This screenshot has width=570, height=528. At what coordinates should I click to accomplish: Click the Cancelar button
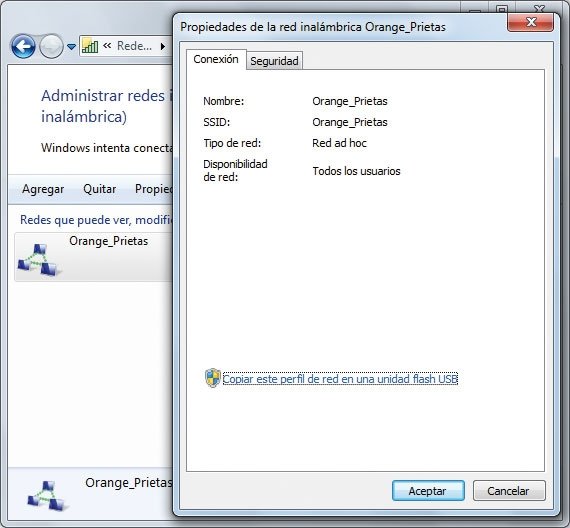point(509,491)
